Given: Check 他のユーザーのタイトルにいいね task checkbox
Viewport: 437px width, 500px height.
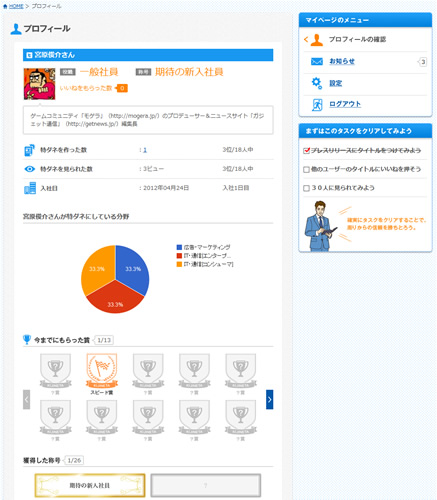Looking at the screenshot, I should (x=306, y=169).
